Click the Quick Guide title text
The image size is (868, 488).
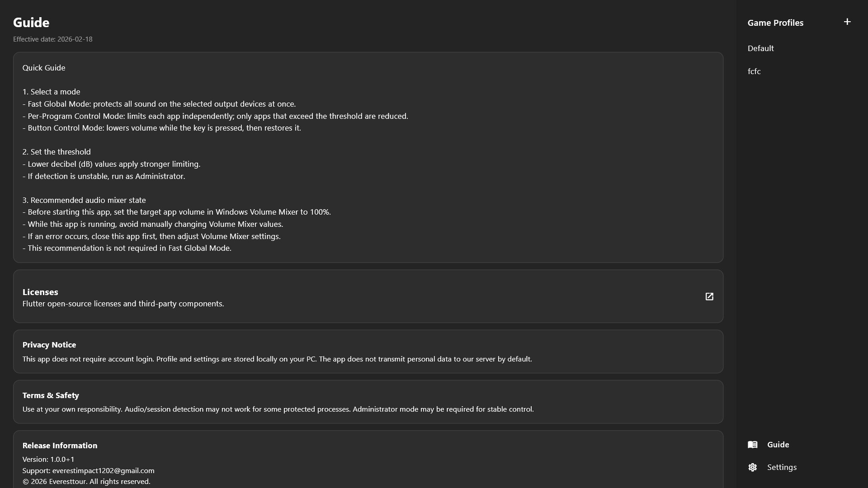[44, 68]
